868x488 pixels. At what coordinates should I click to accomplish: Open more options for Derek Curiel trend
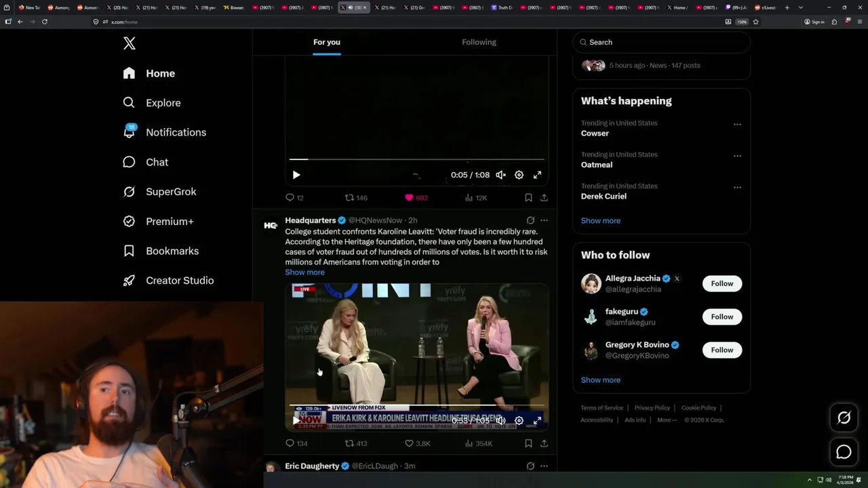coord(737,187)
